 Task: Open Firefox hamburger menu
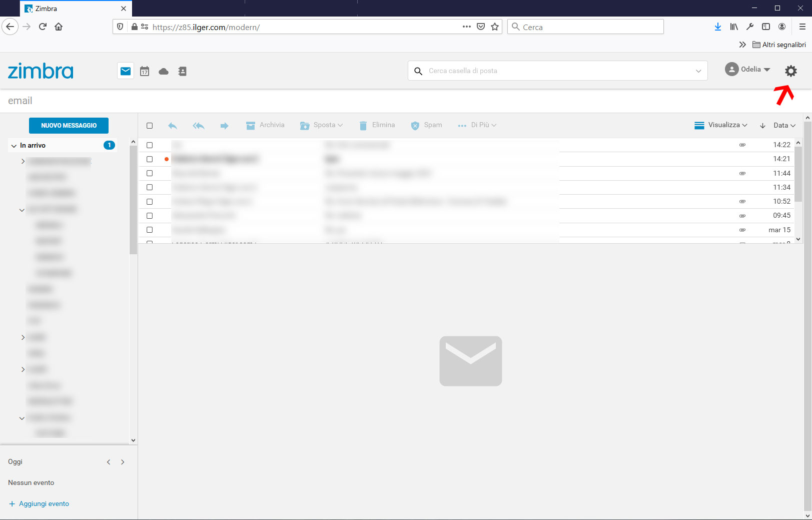802,27
